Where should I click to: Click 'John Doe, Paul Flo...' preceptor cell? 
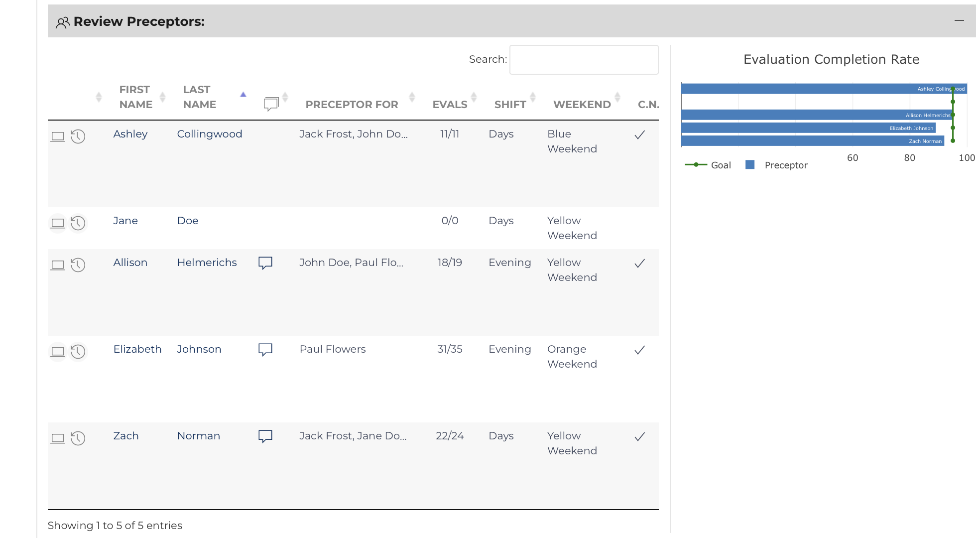(352, 263)
